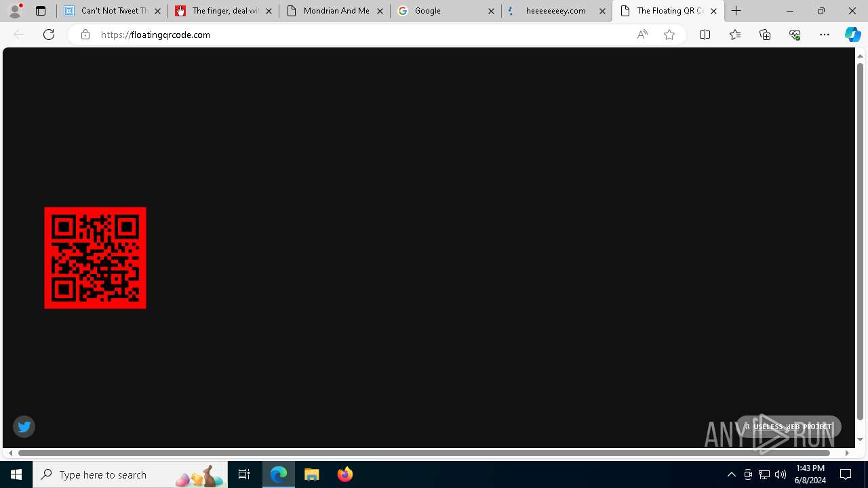Add this page to favorites
This screenshot has height=488, width=868.
669,35
